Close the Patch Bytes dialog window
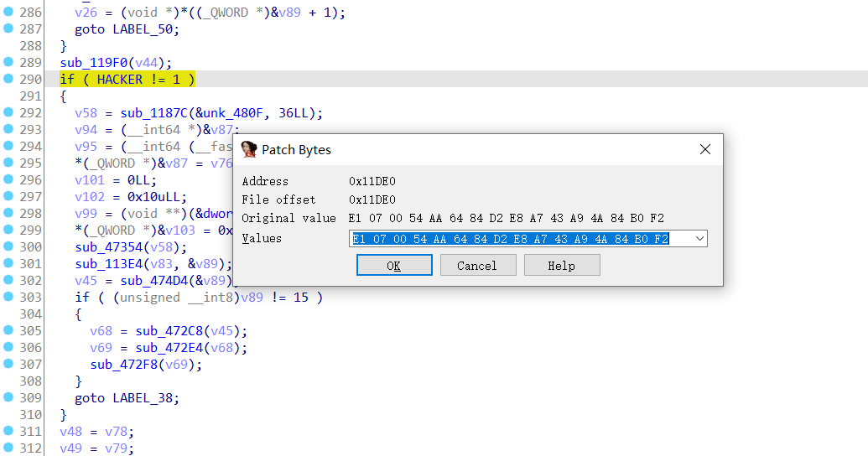Screen dimensions: 868x456 (x=704, y=149)
